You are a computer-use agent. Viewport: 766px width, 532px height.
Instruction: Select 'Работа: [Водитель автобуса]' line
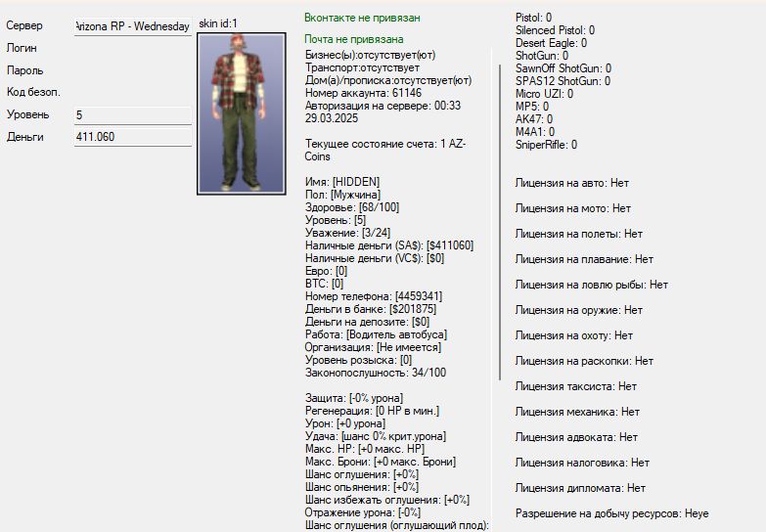coord(376,334)
